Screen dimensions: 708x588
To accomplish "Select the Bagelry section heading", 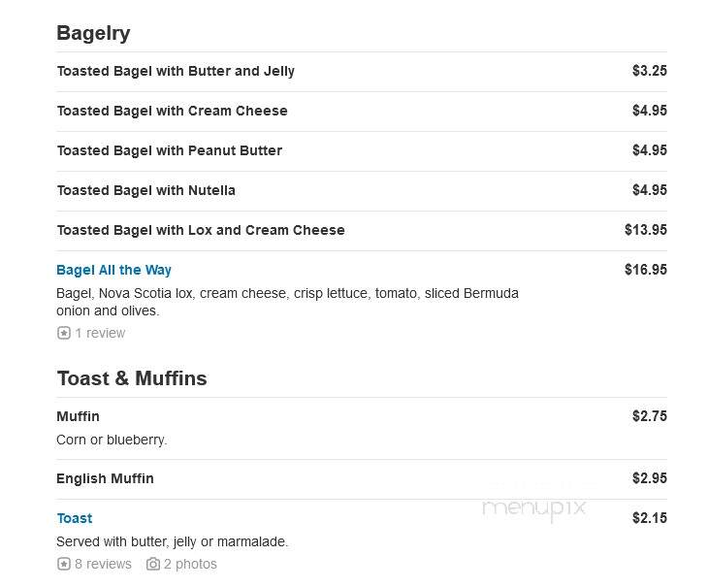I will click(x=93, y=33).
